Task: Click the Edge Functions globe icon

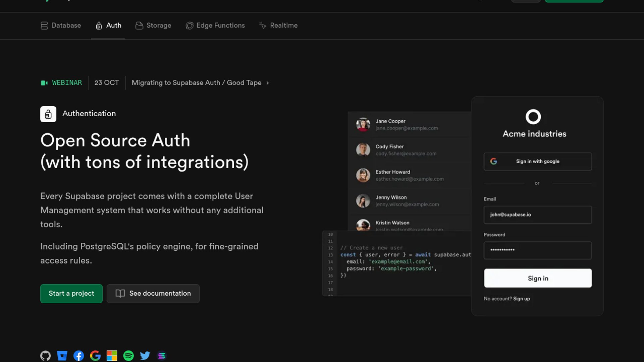Action: (190, 26)
